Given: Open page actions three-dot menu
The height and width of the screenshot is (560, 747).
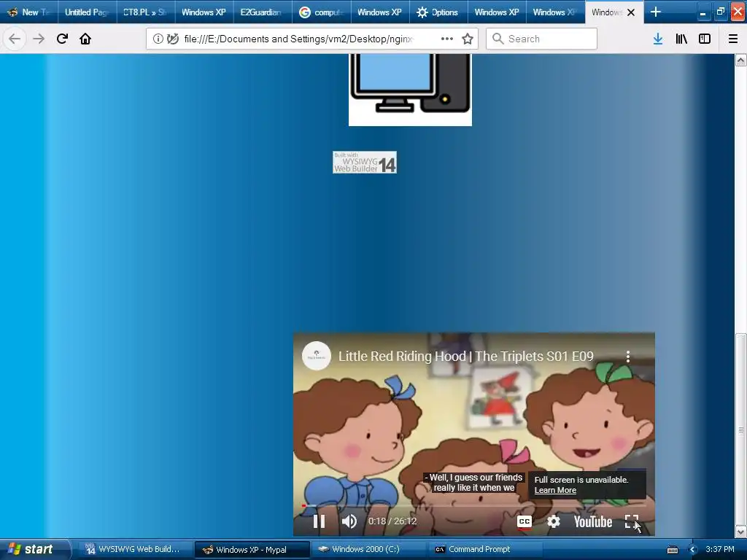Looking at the screenshot, I should pos(447,39).
